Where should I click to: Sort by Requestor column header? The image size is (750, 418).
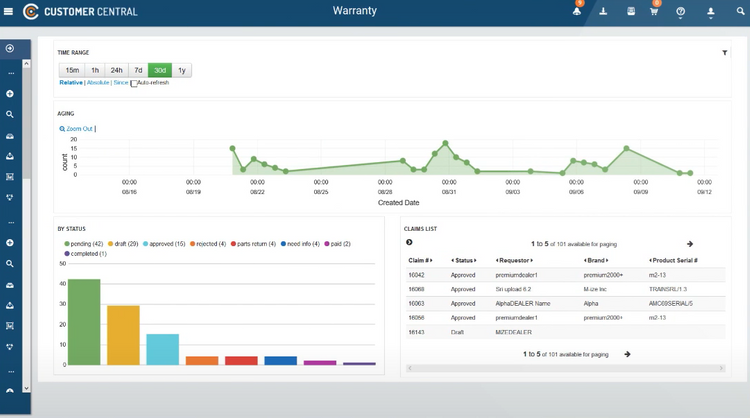coord(514,261)
